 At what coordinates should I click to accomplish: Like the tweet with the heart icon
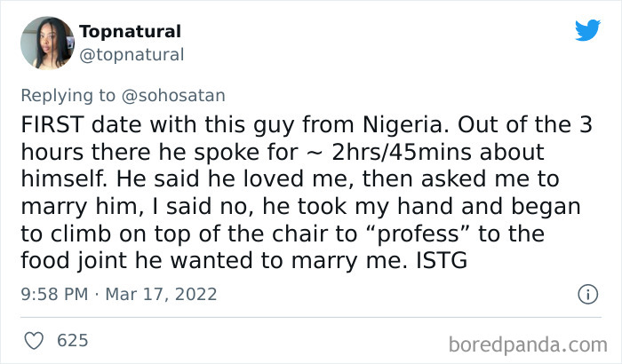[35, 340]
